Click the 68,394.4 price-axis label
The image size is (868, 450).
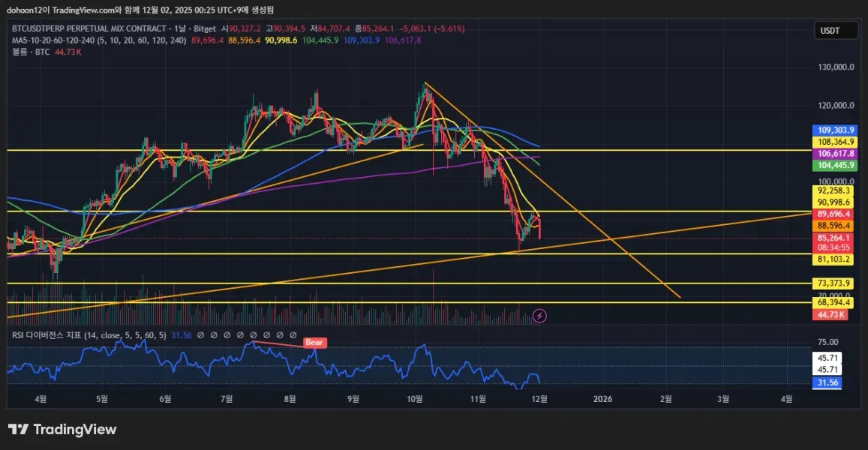point(833,303)
